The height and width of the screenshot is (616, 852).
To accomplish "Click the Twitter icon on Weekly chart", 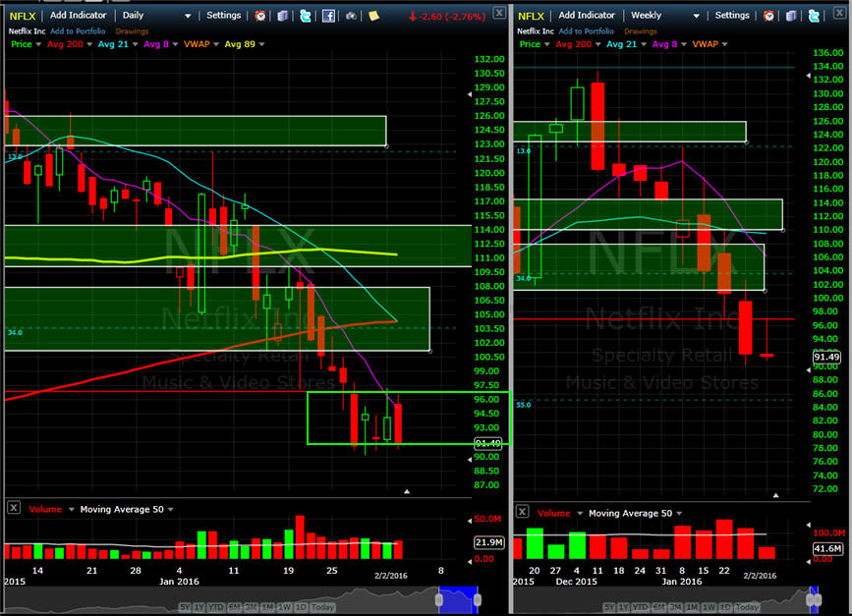I will pyautogui.click(x=815, y=16).
